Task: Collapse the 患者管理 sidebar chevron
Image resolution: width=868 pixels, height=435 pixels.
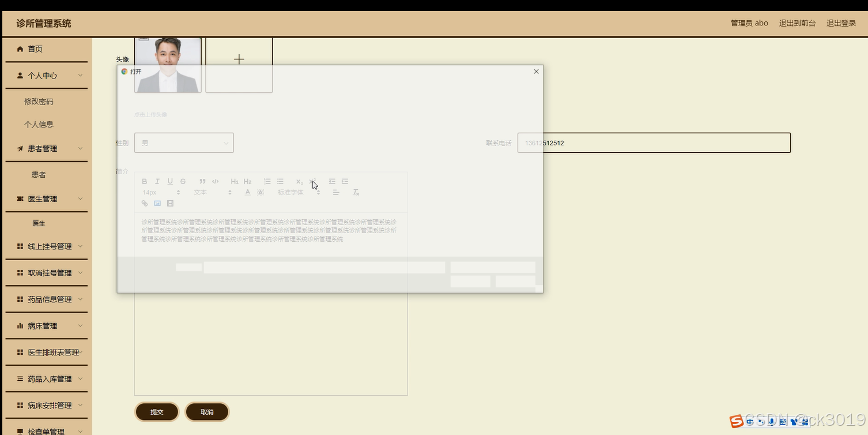Action: 80,148
